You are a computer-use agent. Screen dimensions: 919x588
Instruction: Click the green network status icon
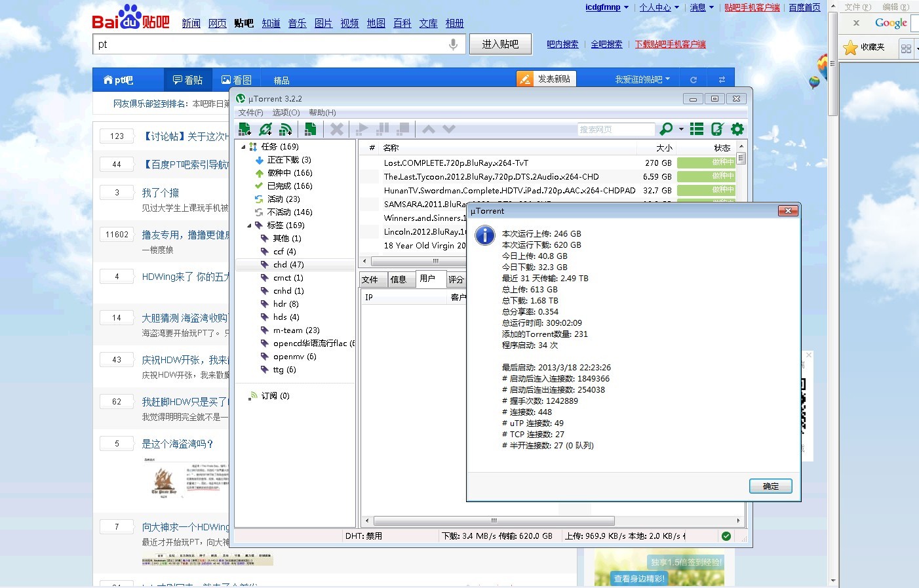pos(726,536)
